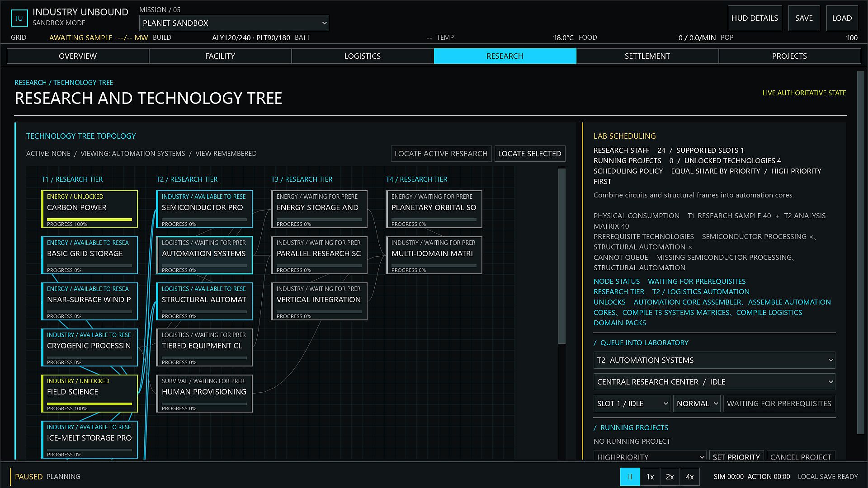Image resolution: width=868 pixels, height=488 pixels.
Task: Select the Near-Surface Wind node
Action: [90, 301]
